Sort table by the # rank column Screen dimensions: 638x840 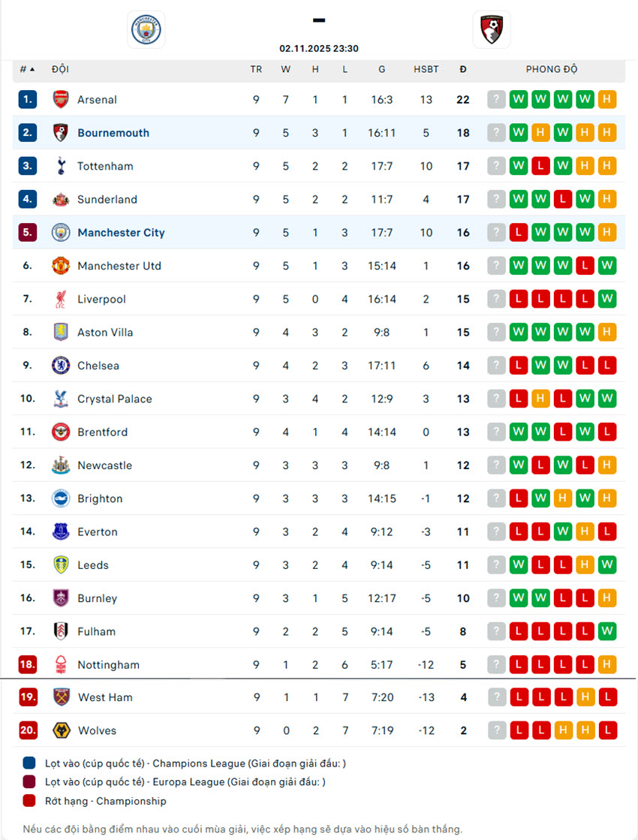pyautogui.click(x=27, y=69)
